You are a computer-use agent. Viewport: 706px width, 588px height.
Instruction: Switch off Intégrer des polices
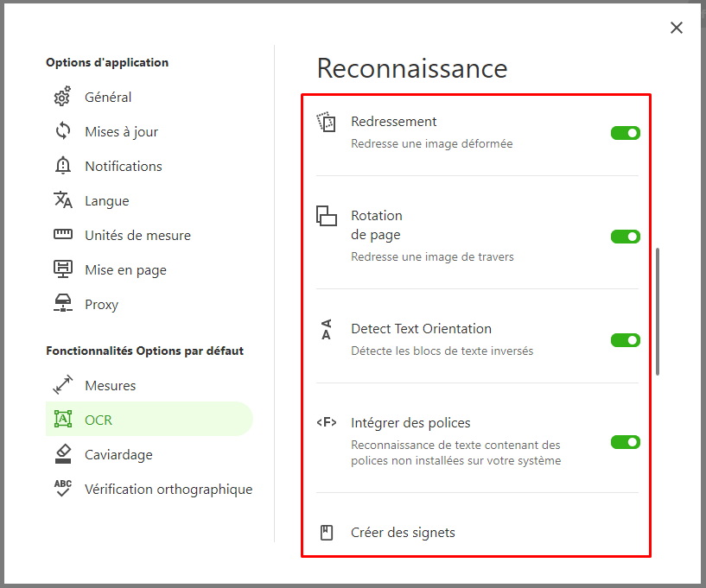click(x=626, y=442)
